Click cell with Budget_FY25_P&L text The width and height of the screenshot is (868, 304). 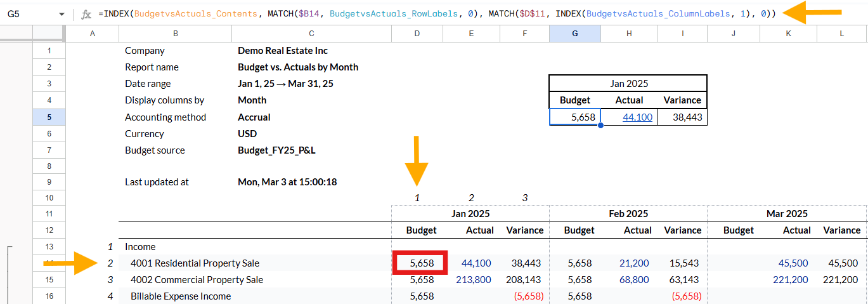275,150
